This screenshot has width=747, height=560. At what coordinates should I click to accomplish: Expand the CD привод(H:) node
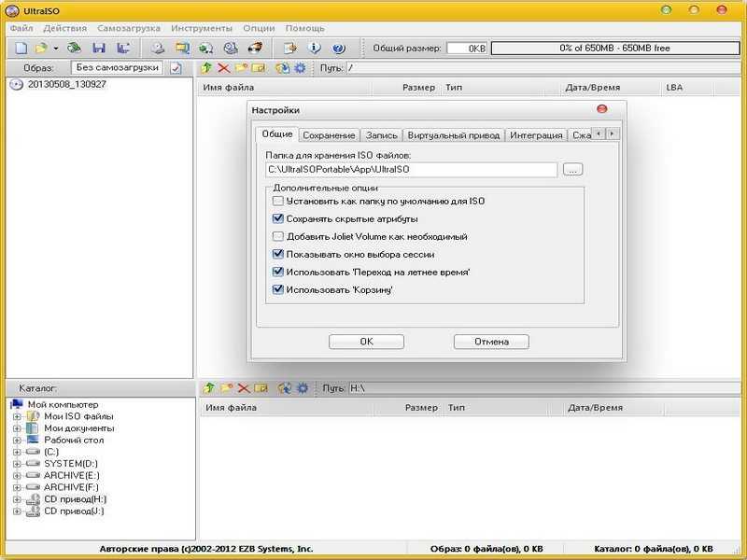pos(17,499)
